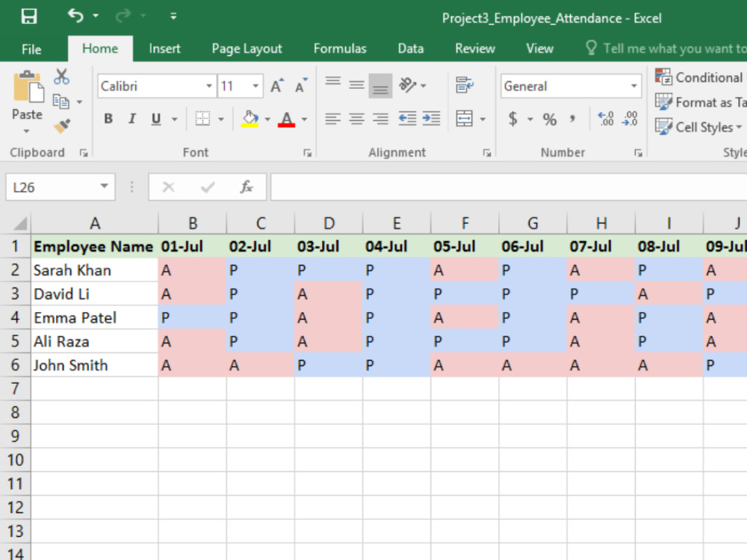Click the Accounting dollar format icon
The height and width of the screenshot is (560, 747).
click(x=512, y=119)
